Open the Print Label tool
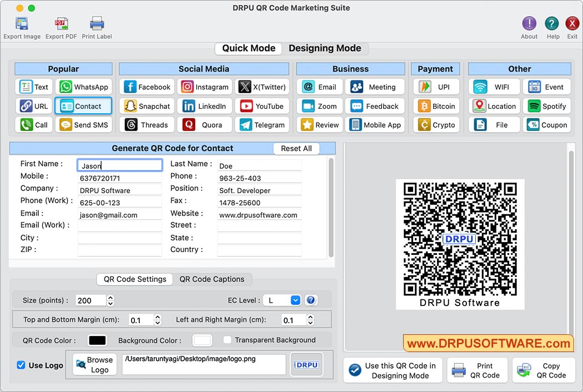Viewport: 583px width, 392px height. 97,26
